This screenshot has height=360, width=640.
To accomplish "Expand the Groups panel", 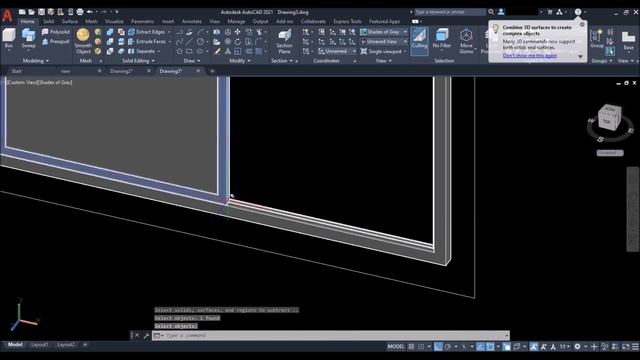I will [602, 61].
